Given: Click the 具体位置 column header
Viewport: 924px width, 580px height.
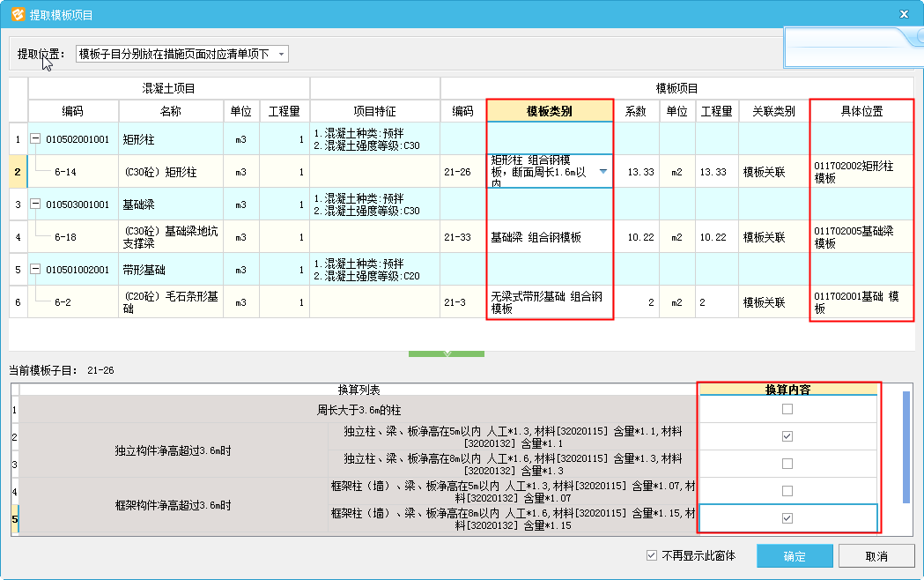Looking at the screenshot, I should pos(861,111).
